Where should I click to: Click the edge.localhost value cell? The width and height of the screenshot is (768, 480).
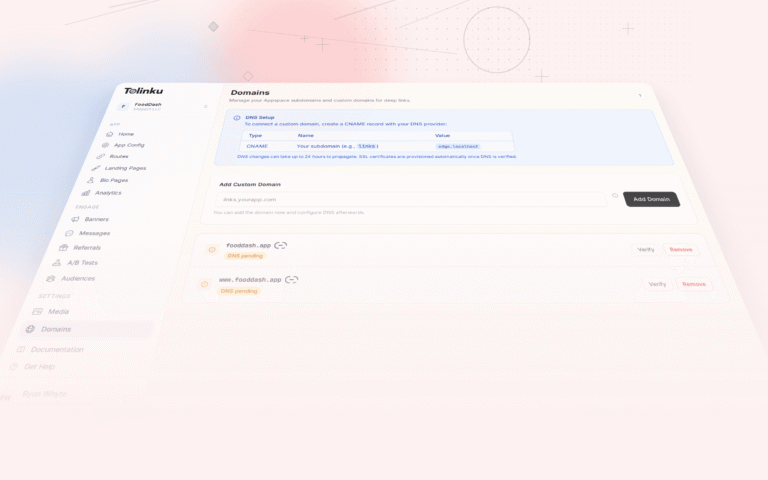(458, 146)
